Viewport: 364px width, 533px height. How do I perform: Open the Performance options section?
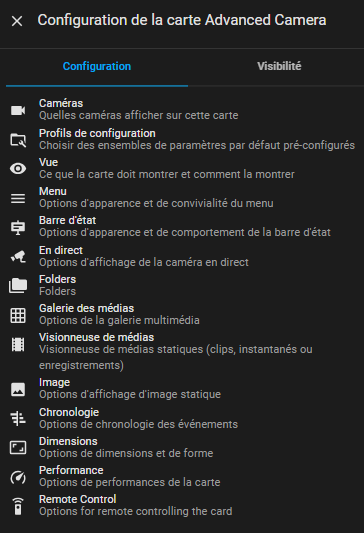coord(185,476)
